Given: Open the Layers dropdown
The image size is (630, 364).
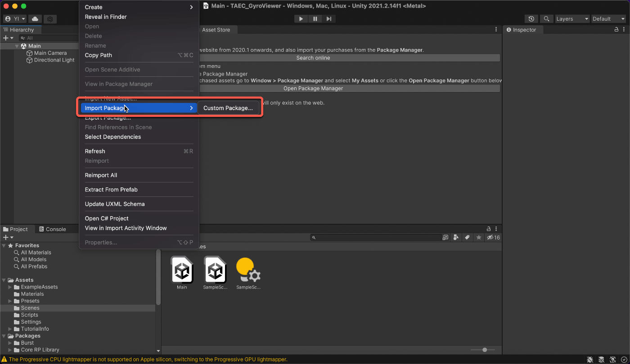Looking at the screenshot, I should [x=571, y=19].
